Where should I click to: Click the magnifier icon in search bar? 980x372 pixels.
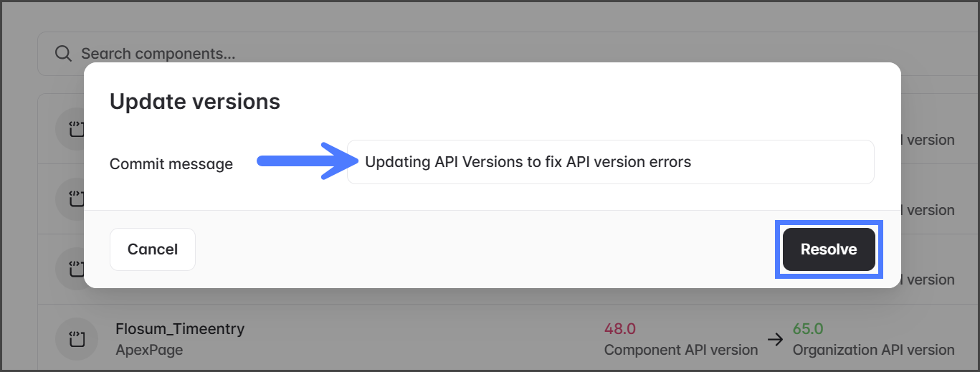pyautogui.click(x=63, y=54)
